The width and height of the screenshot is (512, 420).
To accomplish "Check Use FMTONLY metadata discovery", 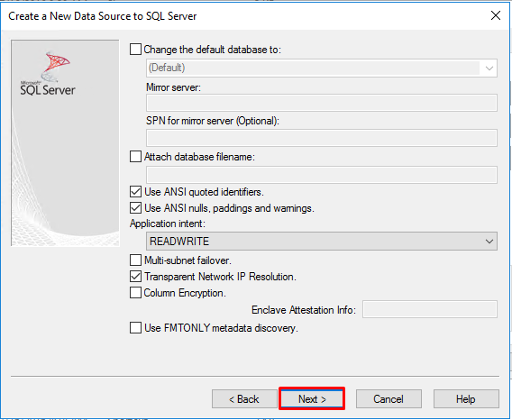I will pyautogui.click(x=135, y=327).
